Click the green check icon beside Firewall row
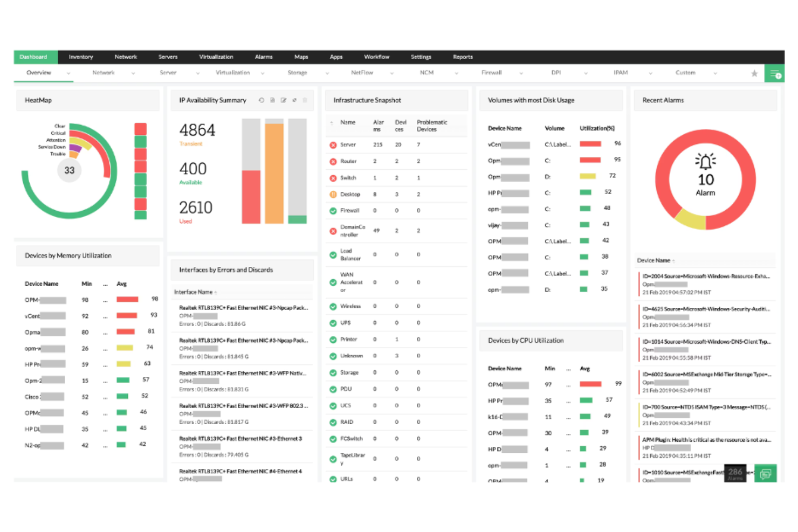 [333, 210]
